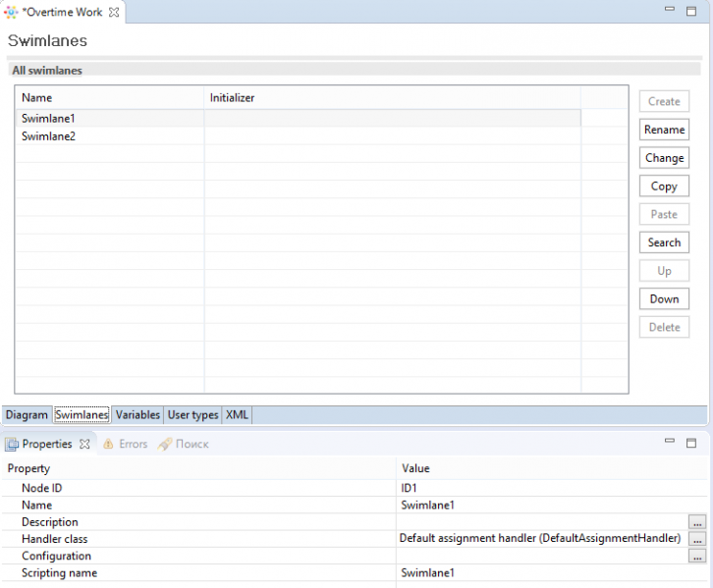Open the User types tab

(x=192, y=415)
